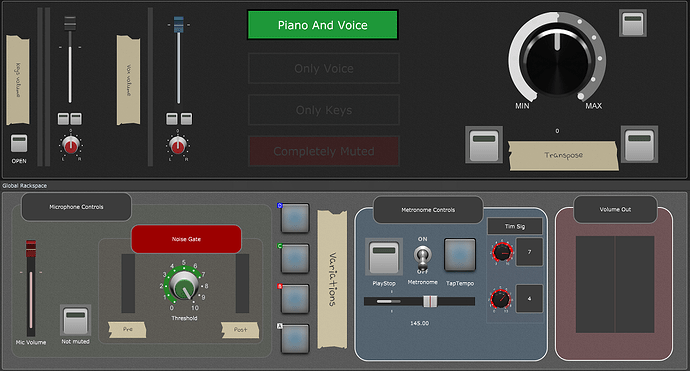Select the Piano And Voice preset

tap(323, 25)
